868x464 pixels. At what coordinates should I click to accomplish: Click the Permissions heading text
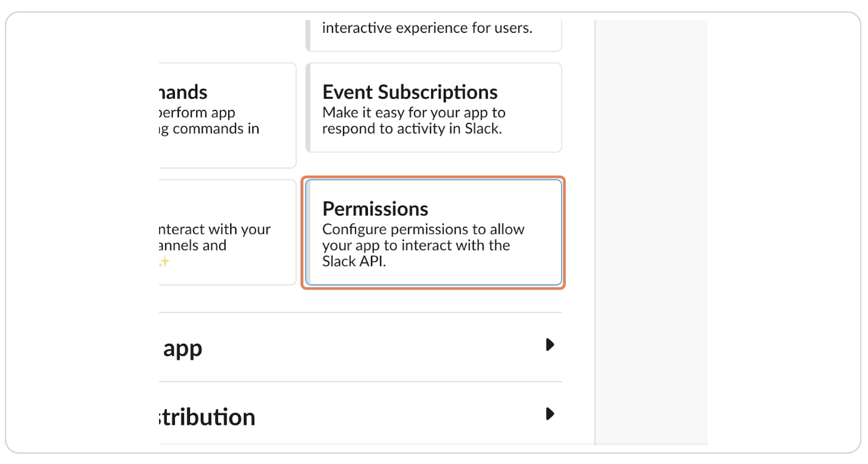[x=375, y=208]
